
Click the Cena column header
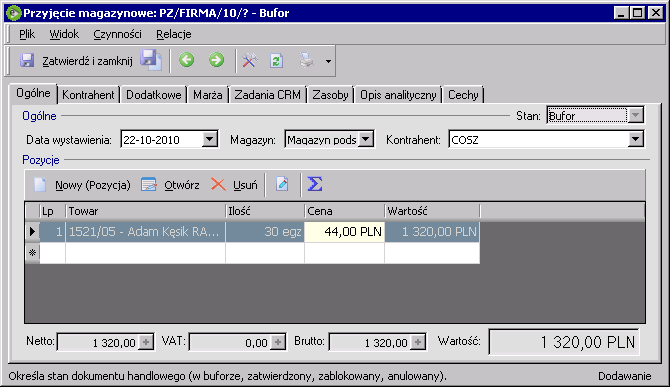pyautogui.click(x=344, y=211)
